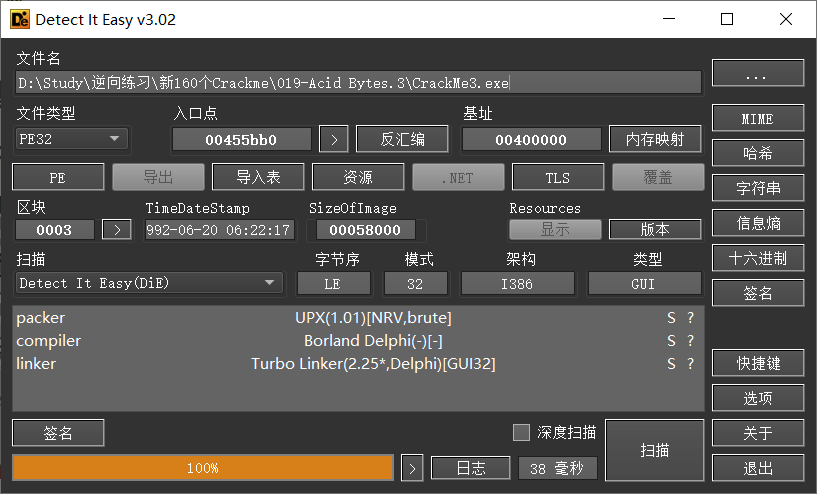Click the 类型 GUI field
The height and width of the screenshot is (494, 817).
pyautogui.click(x=644, y=284)
